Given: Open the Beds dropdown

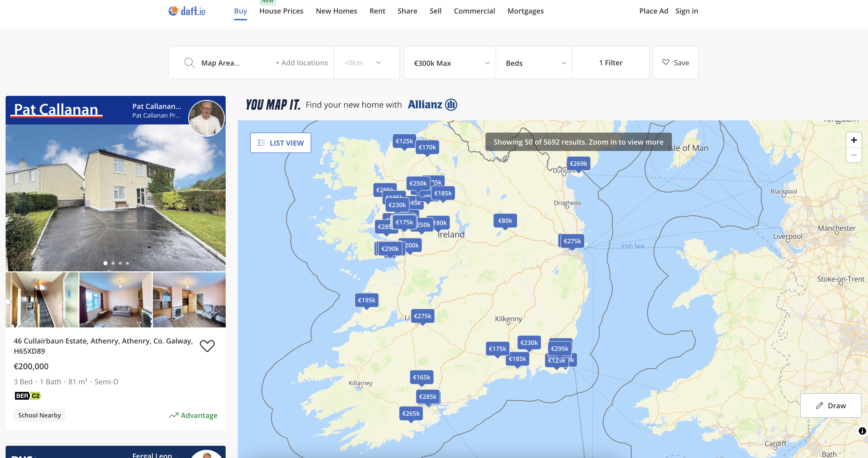Looking at the screenshot, I should point(534,63).
